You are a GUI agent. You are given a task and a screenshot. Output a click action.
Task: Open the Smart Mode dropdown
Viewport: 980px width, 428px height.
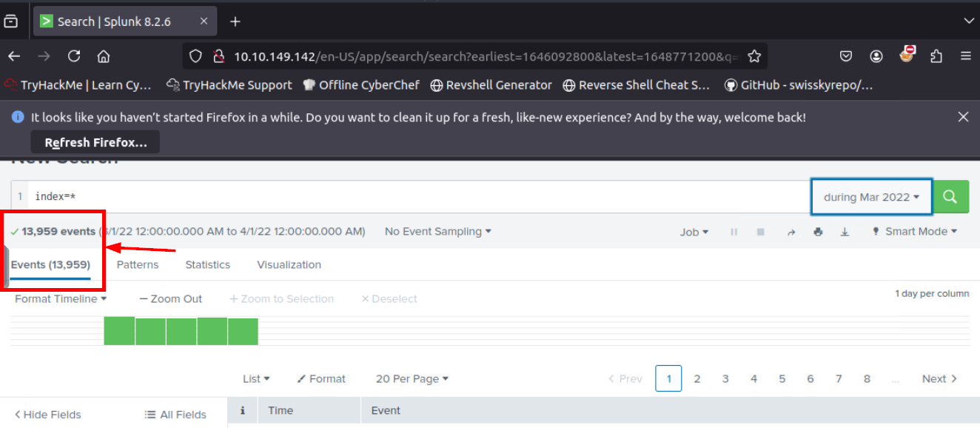pos(915,232)
